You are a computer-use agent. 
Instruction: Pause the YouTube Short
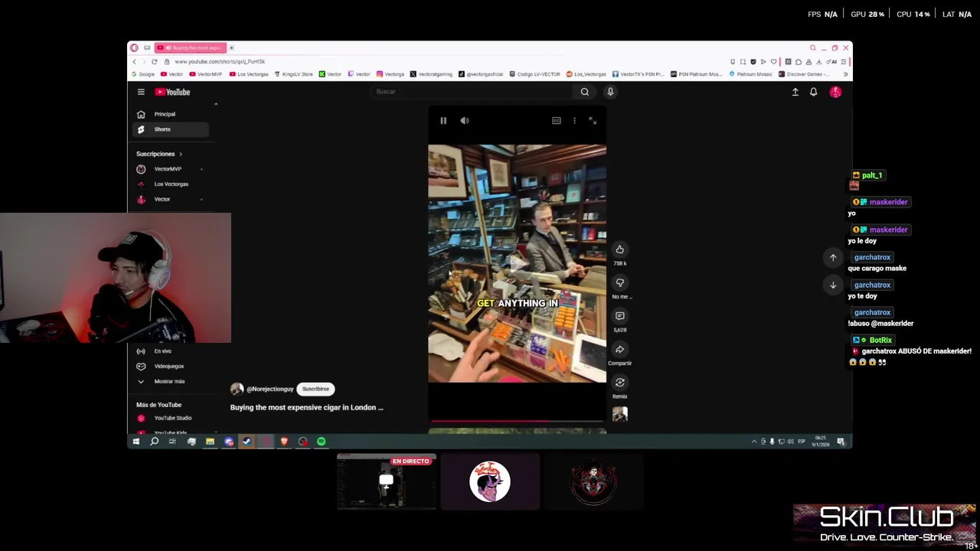coord(443,120)
